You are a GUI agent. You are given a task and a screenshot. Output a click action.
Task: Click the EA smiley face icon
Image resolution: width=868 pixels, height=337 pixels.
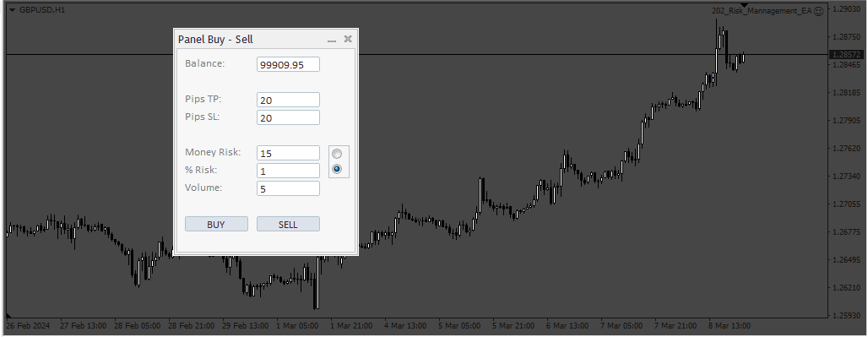(819, 11)
